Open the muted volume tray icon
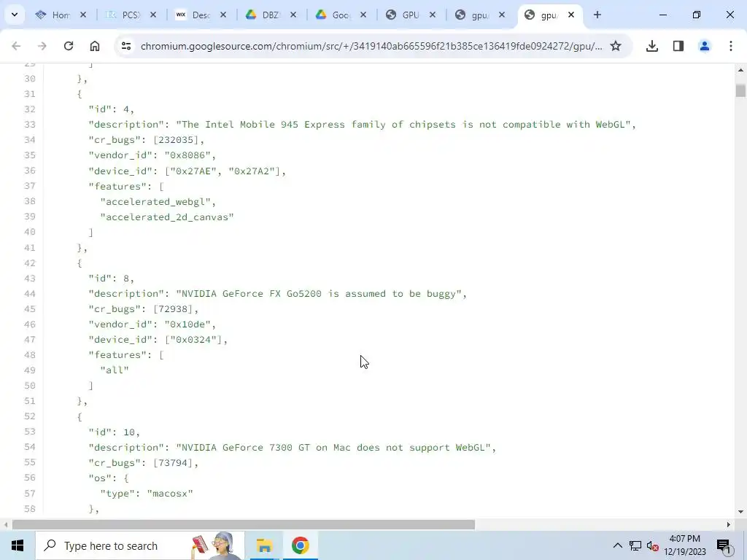The width and height of the screenshot is (747, 560). tap(653, 545)
